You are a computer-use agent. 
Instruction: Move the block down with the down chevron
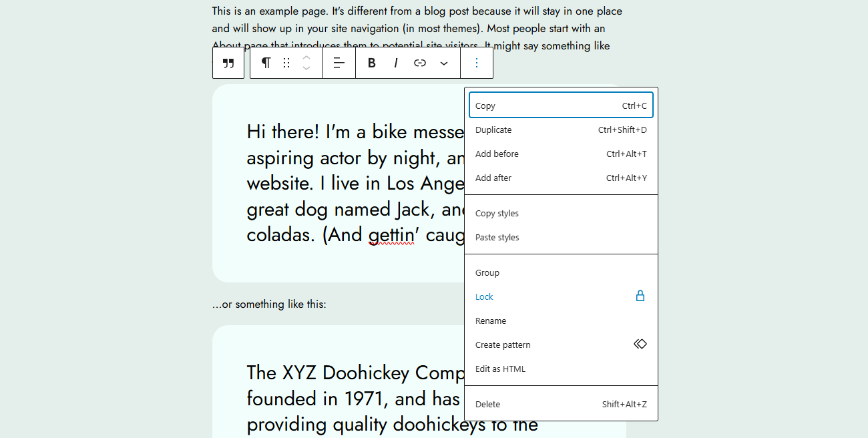pos(306,67)
